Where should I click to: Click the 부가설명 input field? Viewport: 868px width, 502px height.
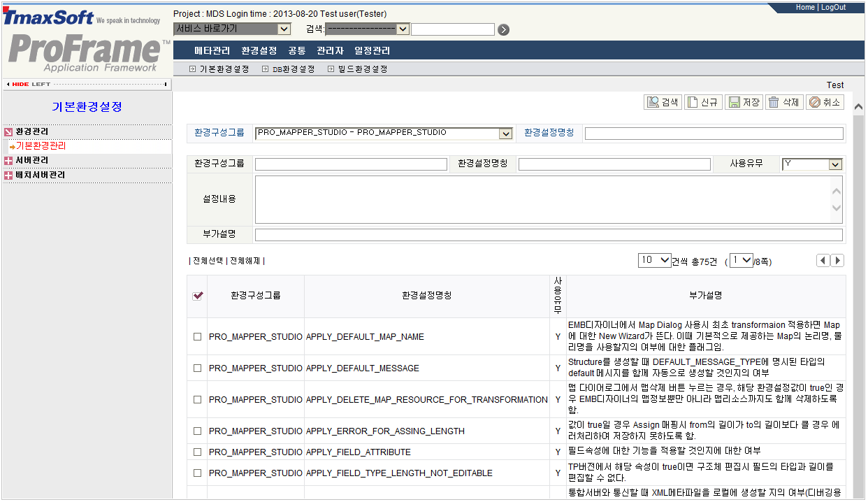[549, 235]
